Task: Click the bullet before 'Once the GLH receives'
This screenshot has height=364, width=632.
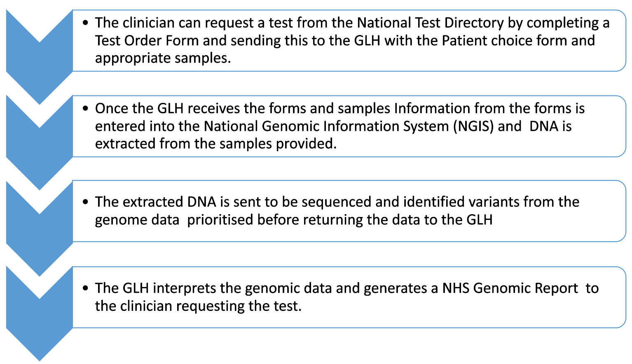Action: pos(85,109)
